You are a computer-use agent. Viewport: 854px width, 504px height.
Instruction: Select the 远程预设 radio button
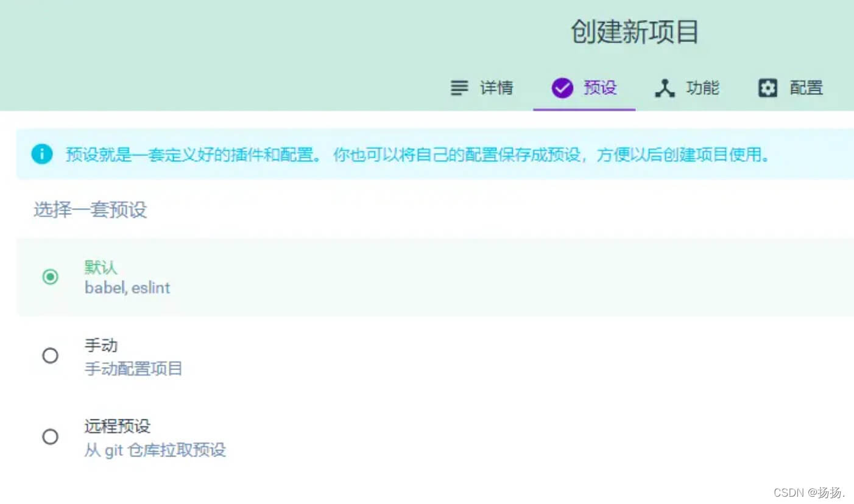50,436
